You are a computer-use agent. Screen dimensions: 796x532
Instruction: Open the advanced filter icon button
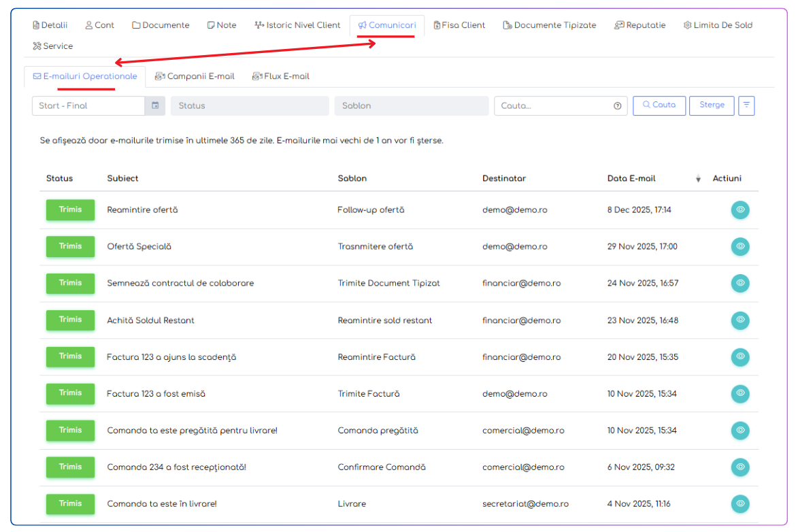point(746,105)
